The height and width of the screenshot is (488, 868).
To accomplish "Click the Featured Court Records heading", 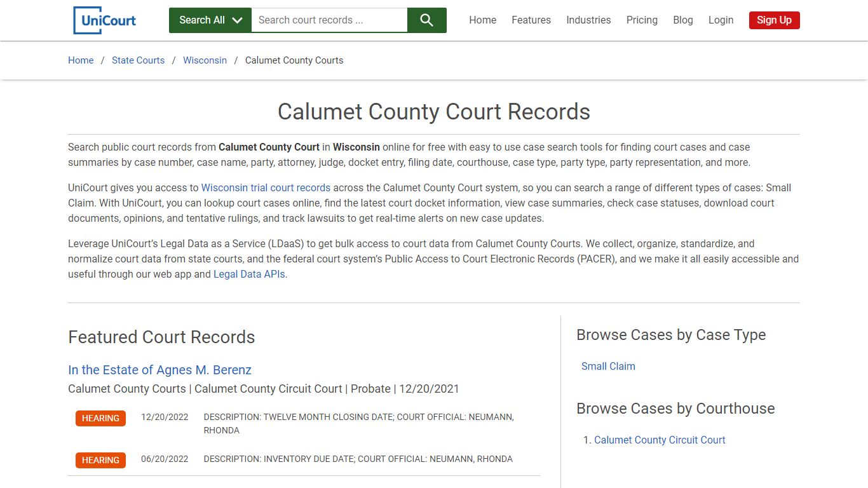I will pos(161,337).
